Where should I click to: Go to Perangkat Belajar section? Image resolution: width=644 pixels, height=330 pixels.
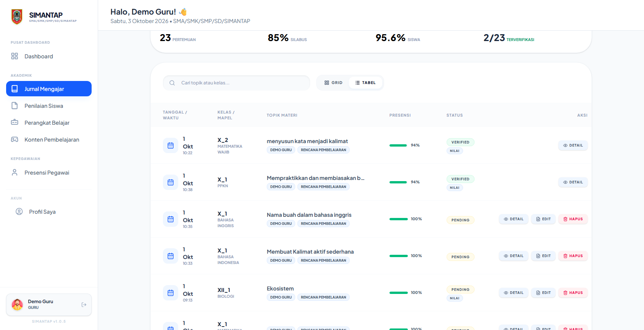click(x=49, y=123)
